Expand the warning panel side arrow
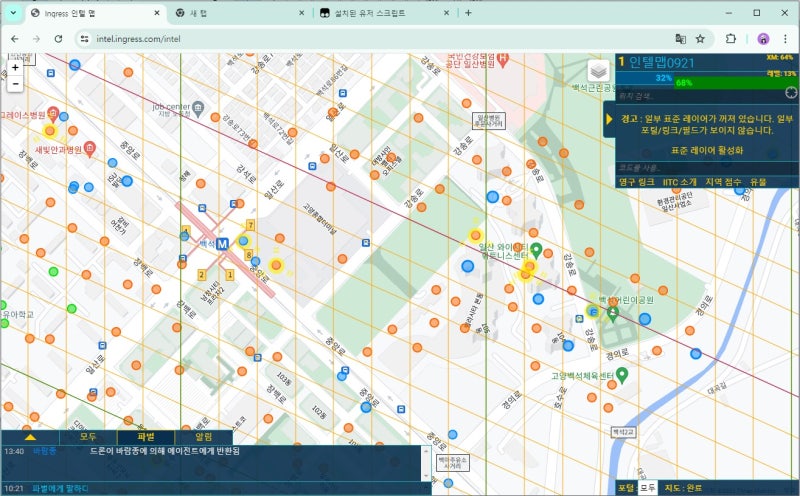 tap(609, 119)
